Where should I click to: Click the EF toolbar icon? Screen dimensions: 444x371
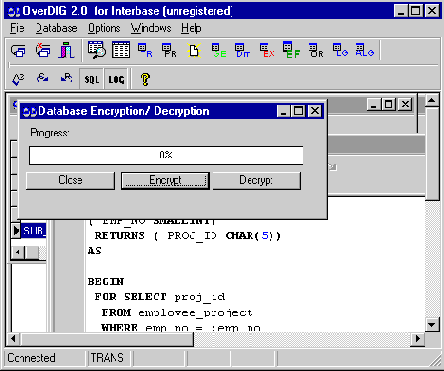291,51
